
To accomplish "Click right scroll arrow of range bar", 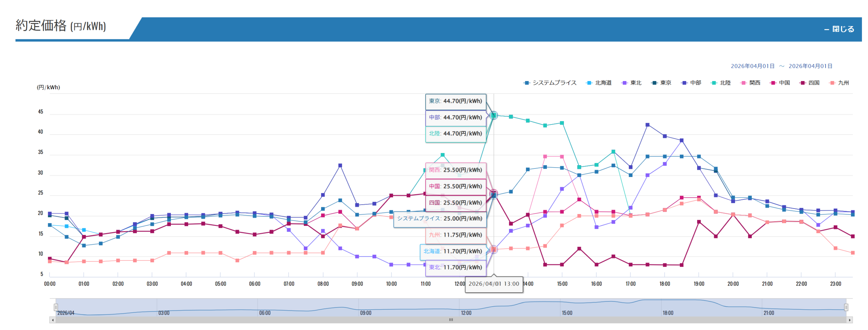I will point(849,320).
